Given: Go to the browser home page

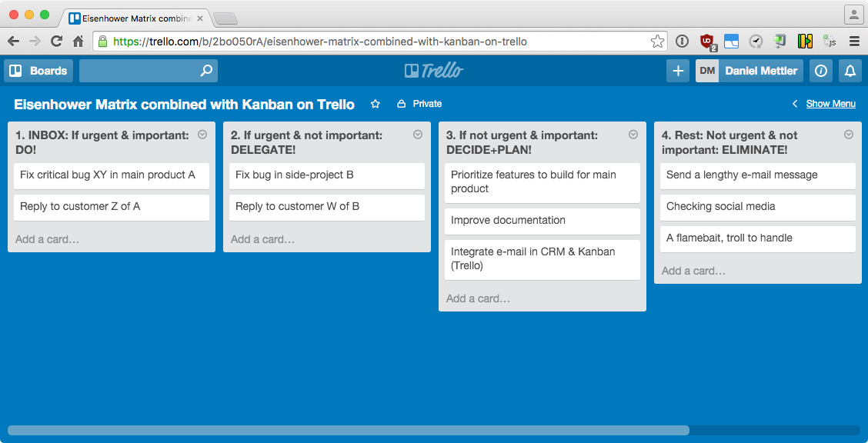Looking at the screenshot, I should (x=78, y=41).
